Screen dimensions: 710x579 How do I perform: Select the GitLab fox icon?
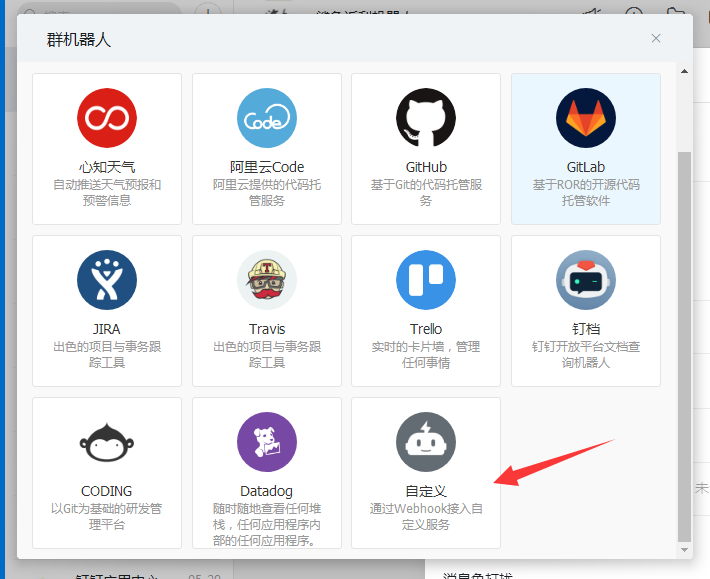tap(586, 118)
